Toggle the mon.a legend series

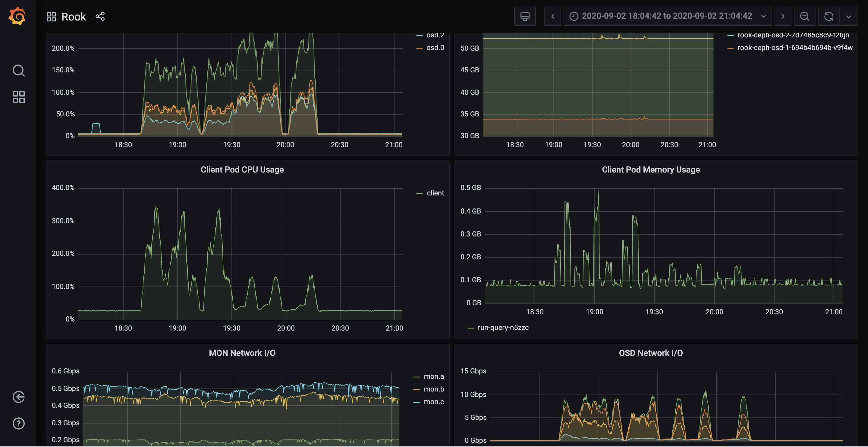[x=434, y=376]
